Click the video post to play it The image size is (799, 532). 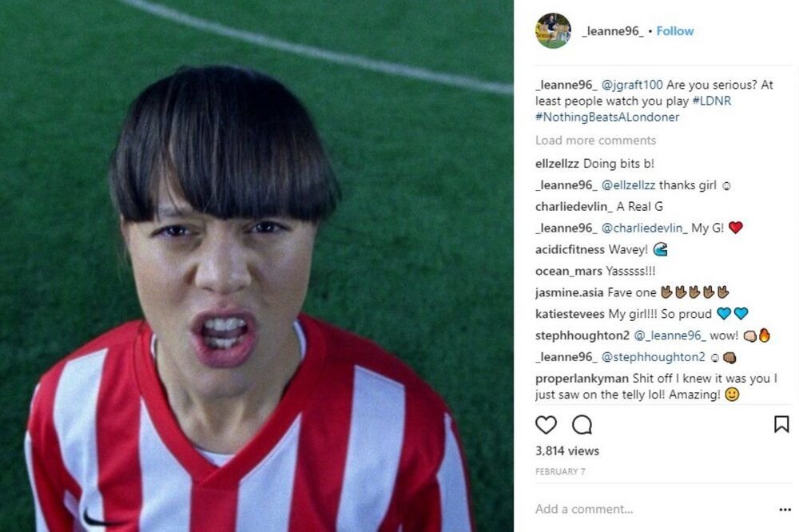click(256, 266)
